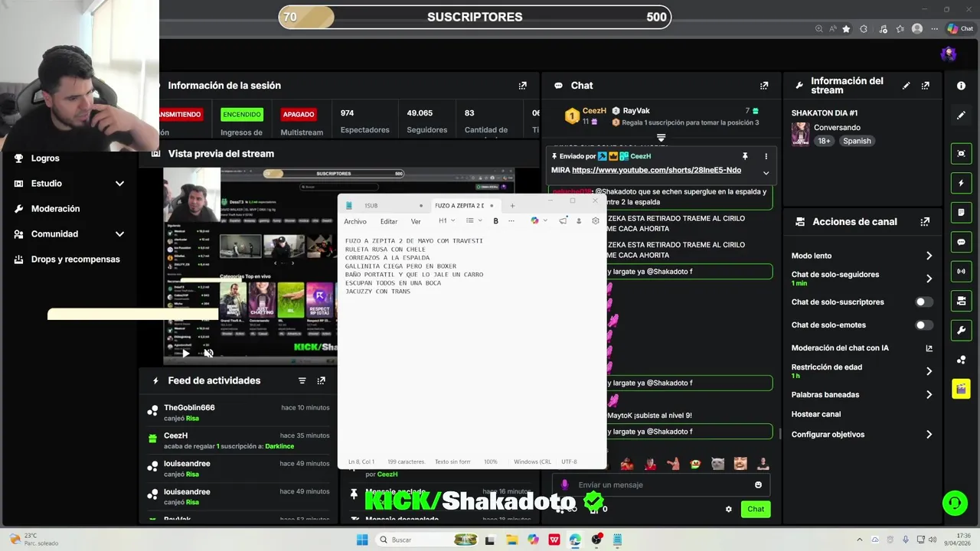Open list style dropdown in Notepad
This screenshot has width=980, height=551.
click(475, 221)
